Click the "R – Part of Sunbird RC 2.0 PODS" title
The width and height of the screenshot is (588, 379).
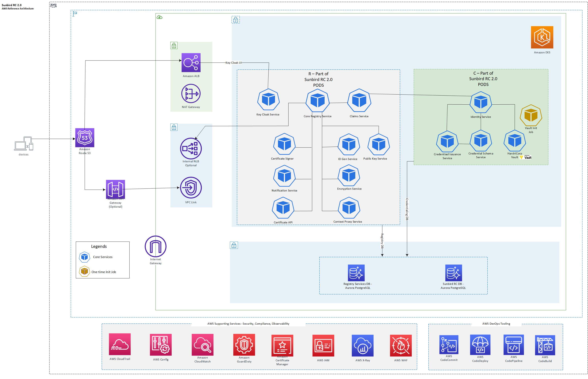(318, 79)
